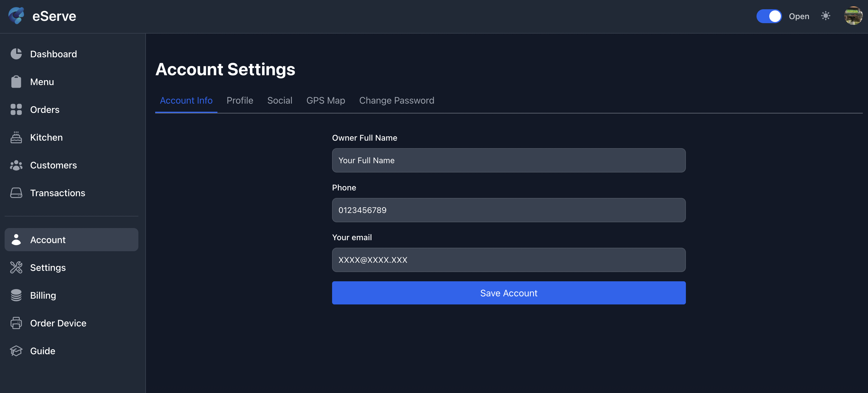The height and width of the screenshot is (393, 868).
Task: Select Account in the sidebar
Action: click(x=72, y=240)
